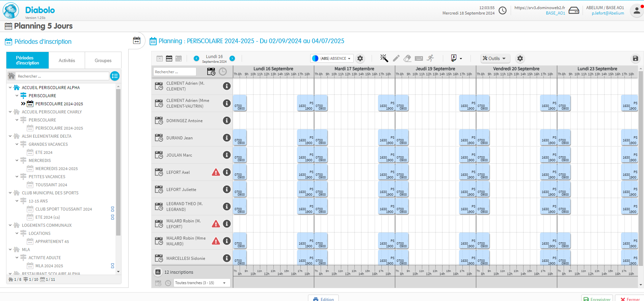This screenshot has width=644, height=301.
Task: Switch to the Groupes tab
Action: (103, 60)
